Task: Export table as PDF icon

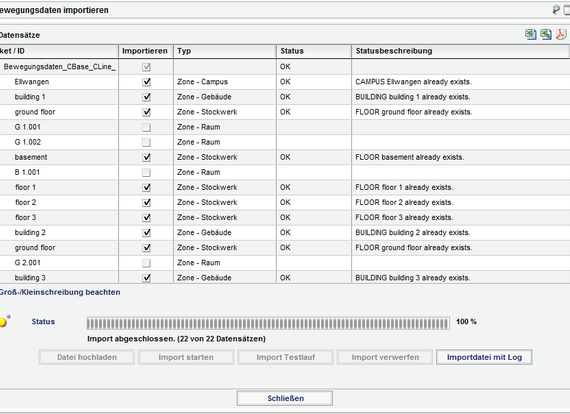Action: pyautogui.click(x=561, y=35)
